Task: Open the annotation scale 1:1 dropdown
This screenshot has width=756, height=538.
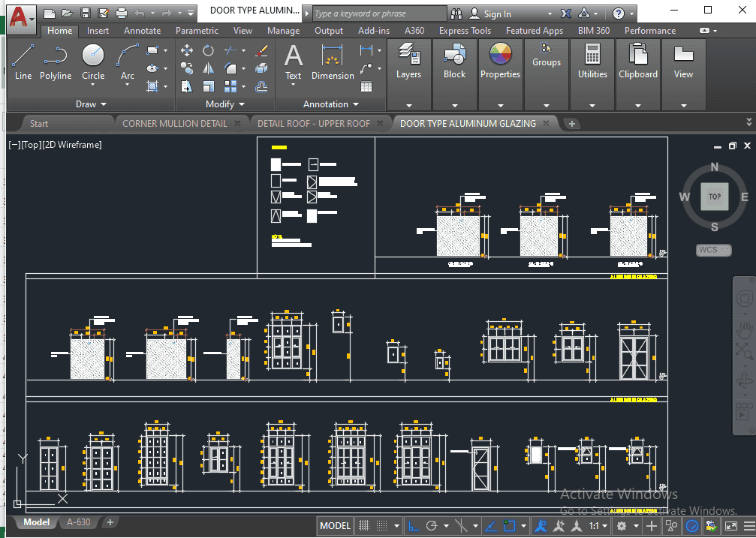Action: [x=598, y=526]
